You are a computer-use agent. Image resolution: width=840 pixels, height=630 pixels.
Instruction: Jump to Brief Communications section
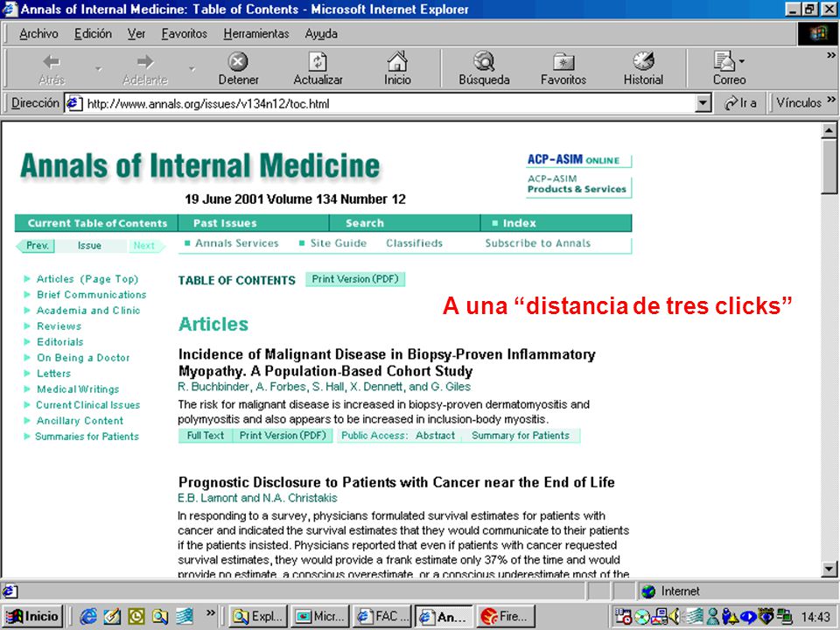click(x=92, y=295)
